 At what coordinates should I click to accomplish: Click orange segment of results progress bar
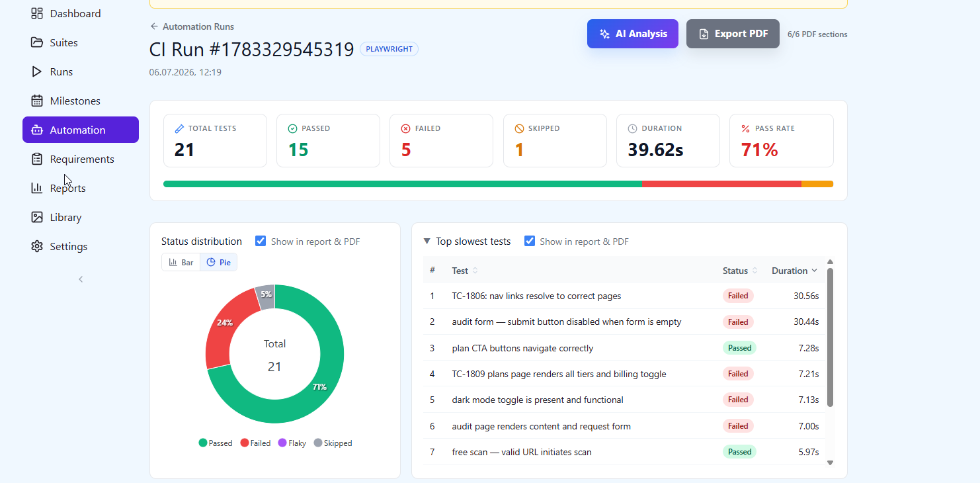(817, 184)
